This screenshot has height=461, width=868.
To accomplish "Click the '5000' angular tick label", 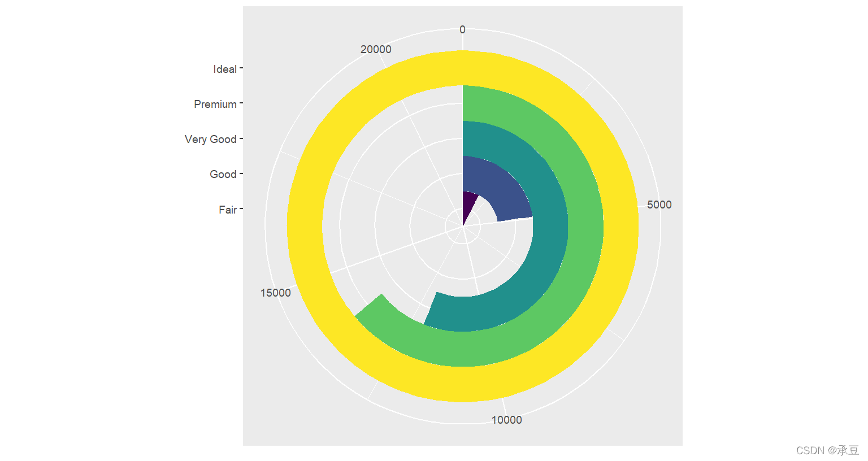I will coord(659,205).
